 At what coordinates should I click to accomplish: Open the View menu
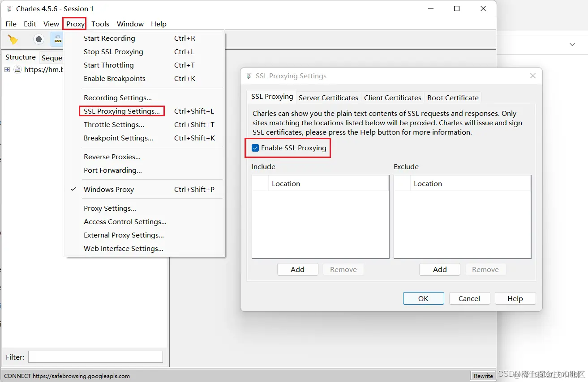[51, 24]
